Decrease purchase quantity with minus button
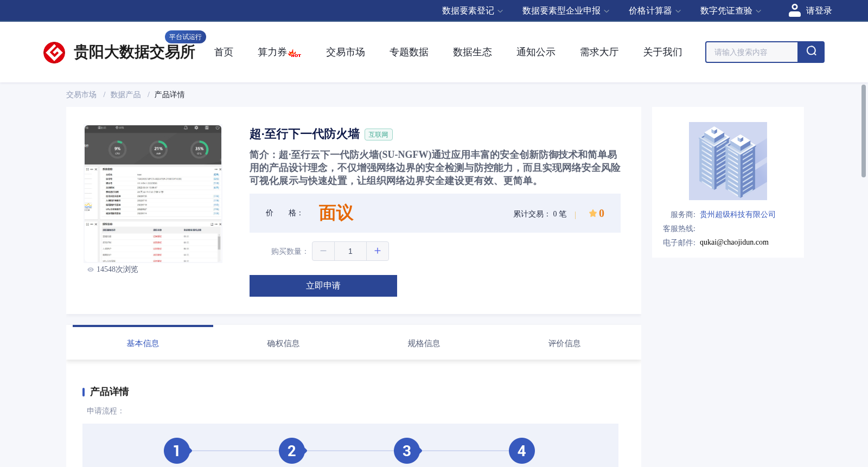The width and height of the screenshot is (868, 467). point(323,251)
